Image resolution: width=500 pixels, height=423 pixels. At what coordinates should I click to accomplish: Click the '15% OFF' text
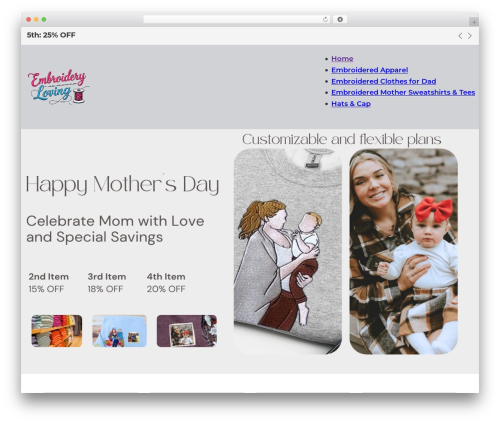(x=46, y=289)
